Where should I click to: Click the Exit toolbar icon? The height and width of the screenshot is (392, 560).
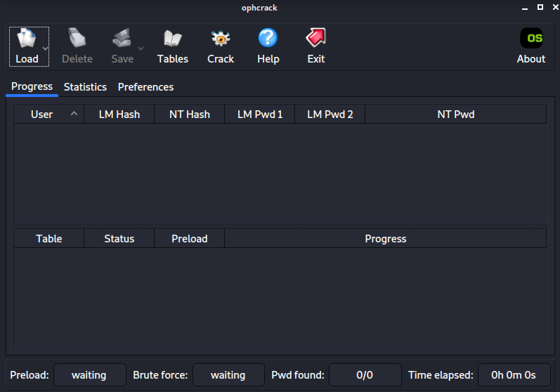coord(315,38)
